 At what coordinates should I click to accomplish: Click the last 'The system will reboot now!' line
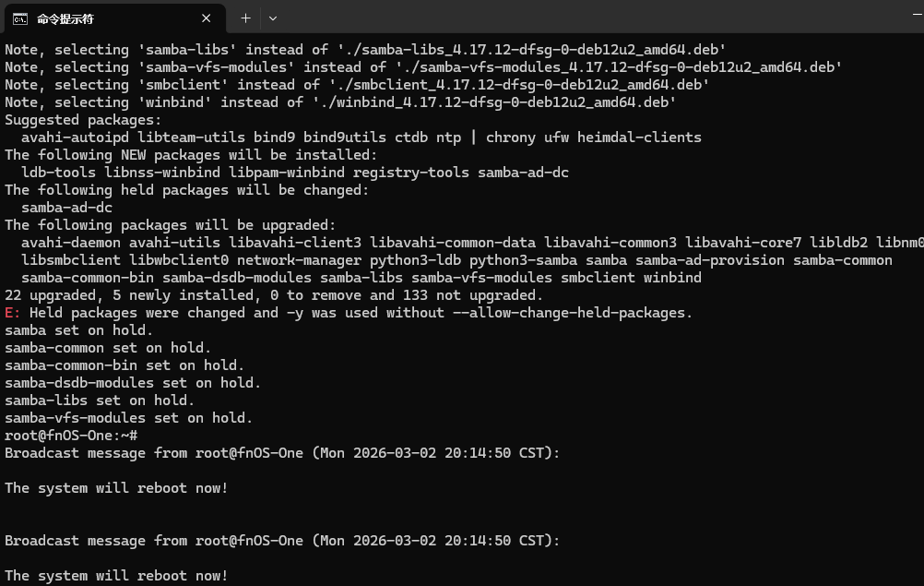point(116,576)
